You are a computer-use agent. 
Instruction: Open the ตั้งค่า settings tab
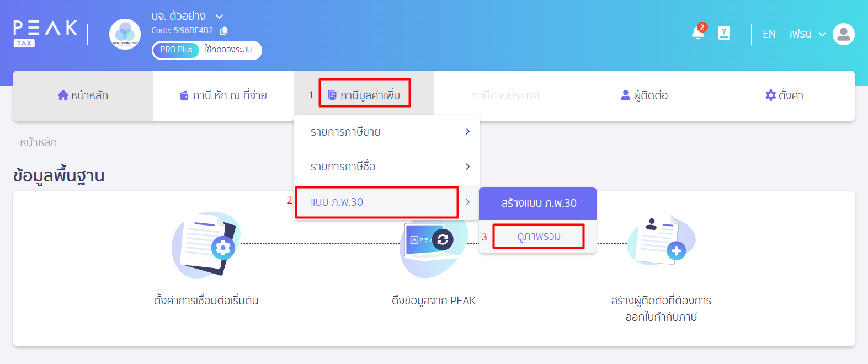(784, 96)
